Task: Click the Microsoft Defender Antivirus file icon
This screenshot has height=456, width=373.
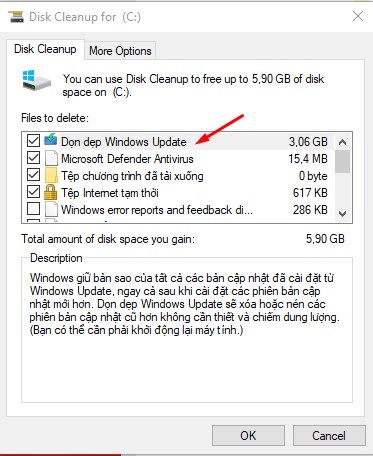Action: pyautogui.click(x=51, y=158)
